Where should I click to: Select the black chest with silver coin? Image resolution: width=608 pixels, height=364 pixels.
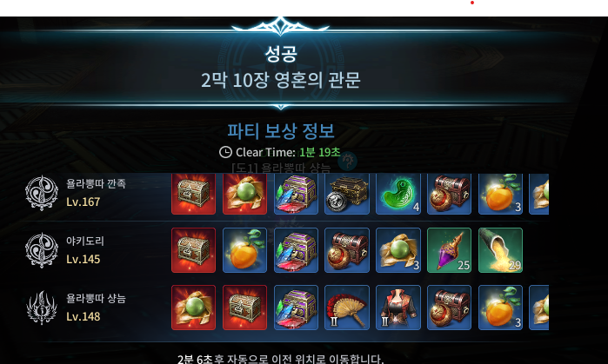coord(347,193)
